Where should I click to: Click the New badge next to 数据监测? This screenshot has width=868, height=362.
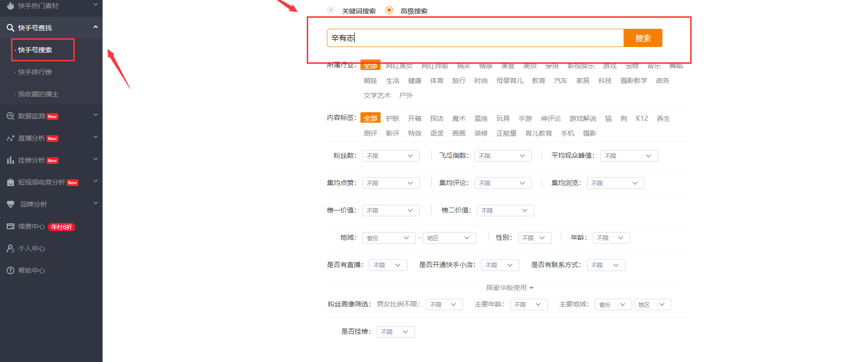pyautogui.click(x=52, y=117)
